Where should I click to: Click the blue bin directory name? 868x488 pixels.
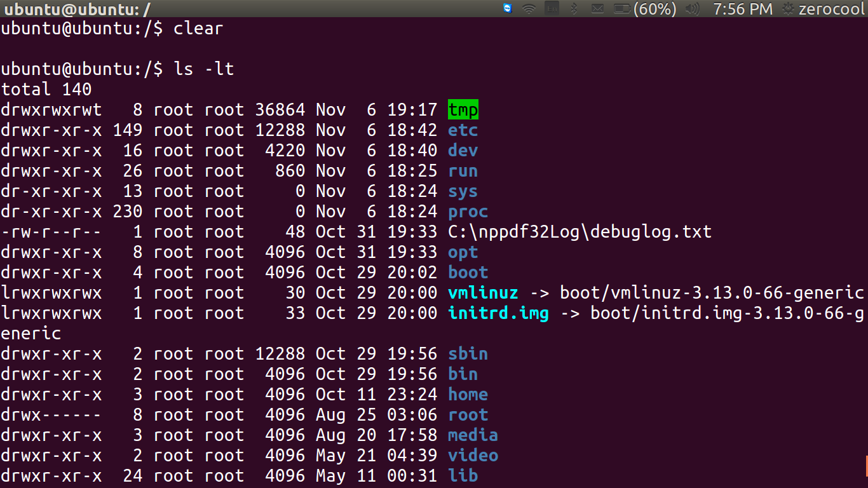tap(463, 374)
